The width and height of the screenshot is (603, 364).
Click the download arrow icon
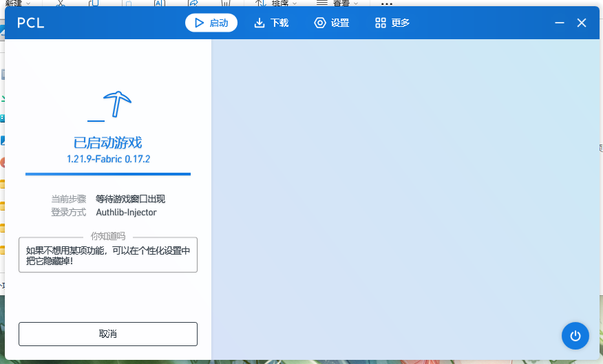point(260,23)
